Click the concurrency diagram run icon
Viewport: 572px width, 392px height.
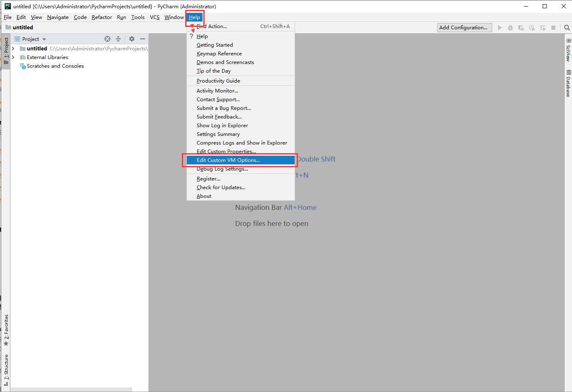(543, 28)
